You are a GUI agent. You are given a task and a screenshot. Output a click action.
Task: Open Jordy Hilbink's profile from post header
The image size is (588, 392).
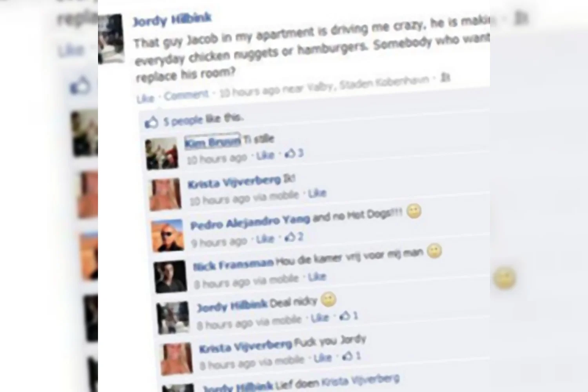(172, 19)
